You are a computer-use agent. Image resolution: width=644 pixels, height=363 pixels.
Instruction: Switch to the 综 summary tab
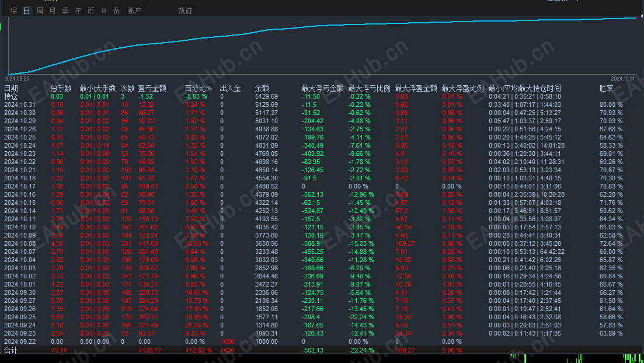(x=13, y=11)
